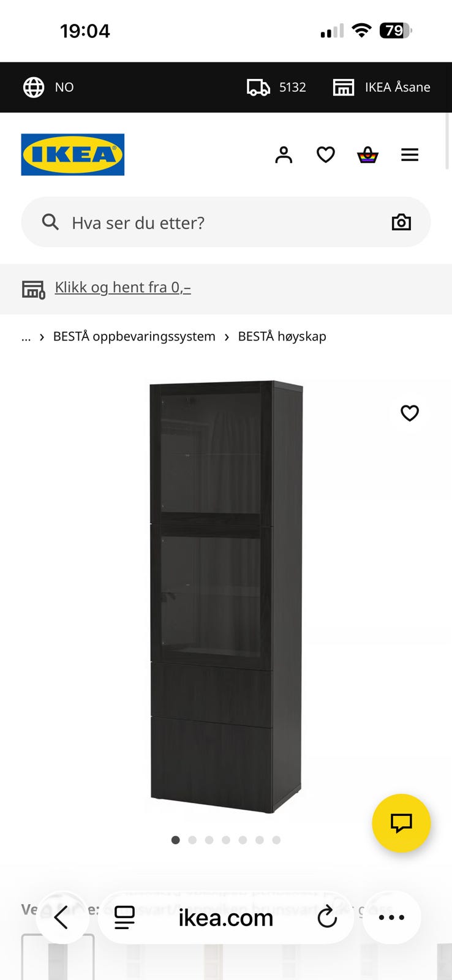
Task: Open the globe language selector NO
Action: click(x=48, y=87)
